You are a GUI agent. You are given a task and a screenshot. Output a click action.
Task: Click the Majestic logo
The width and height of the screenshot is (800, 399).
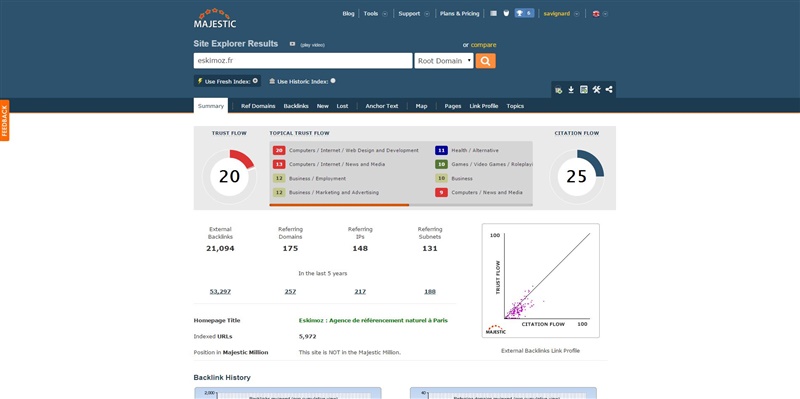pos(215,18)
